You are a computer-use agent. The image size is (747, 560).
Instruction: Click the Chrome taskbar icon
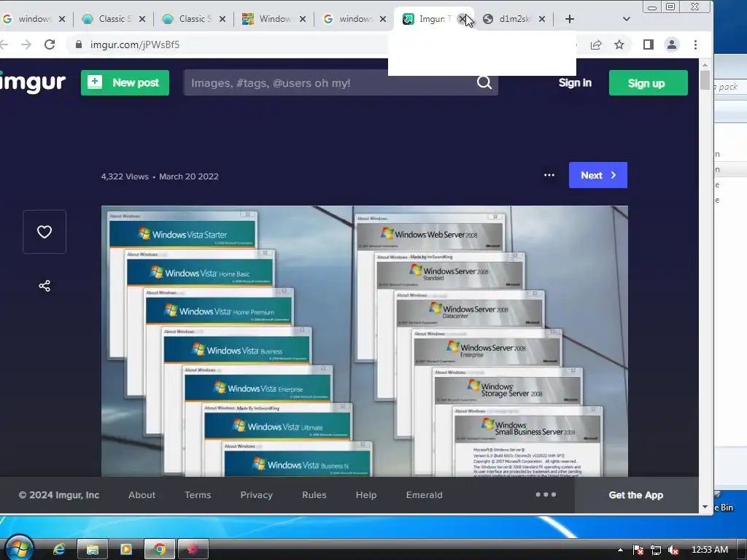[160, 550]
